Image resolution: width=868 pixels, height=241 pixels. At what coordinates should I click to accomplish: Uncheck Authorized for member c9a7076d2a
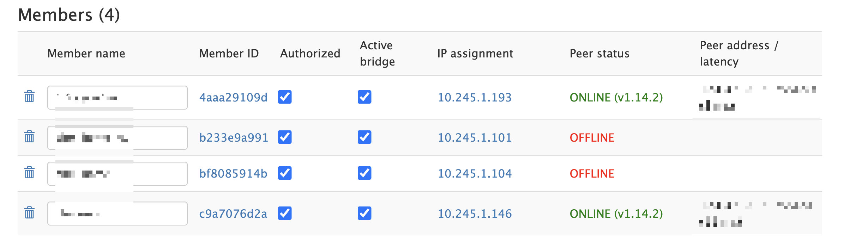coord(285,213)
